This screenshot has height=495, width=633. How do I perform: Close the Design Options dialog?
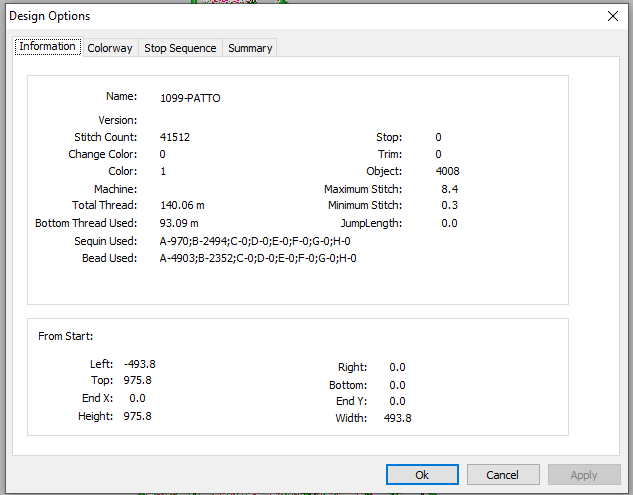point(613,16)
